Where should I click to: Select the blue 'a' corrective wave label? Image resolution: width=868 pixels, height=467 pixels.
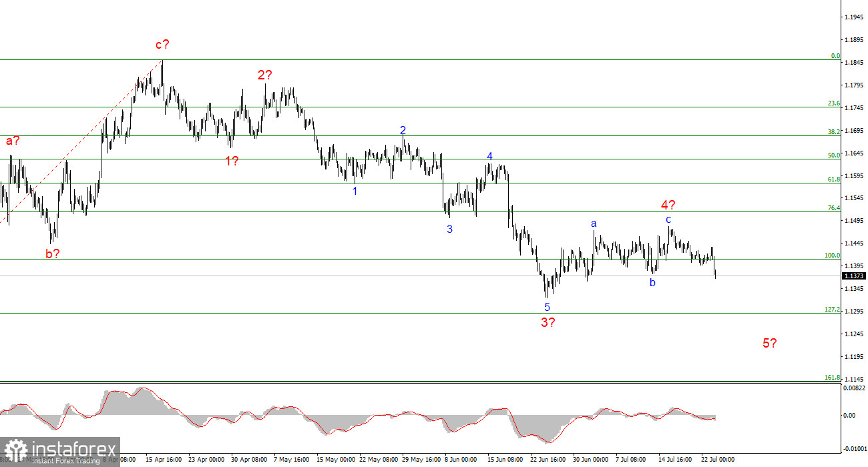point(593,223)
